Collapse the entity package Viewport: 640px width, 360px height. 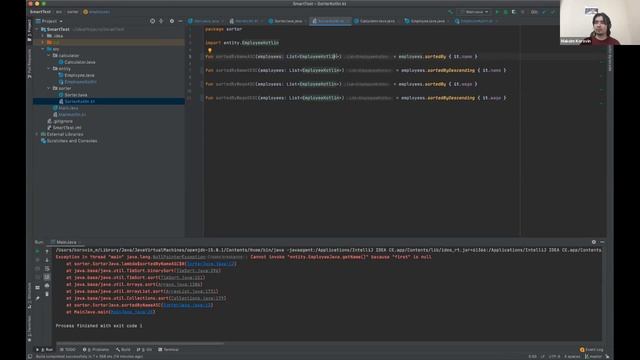pos(49,69)
